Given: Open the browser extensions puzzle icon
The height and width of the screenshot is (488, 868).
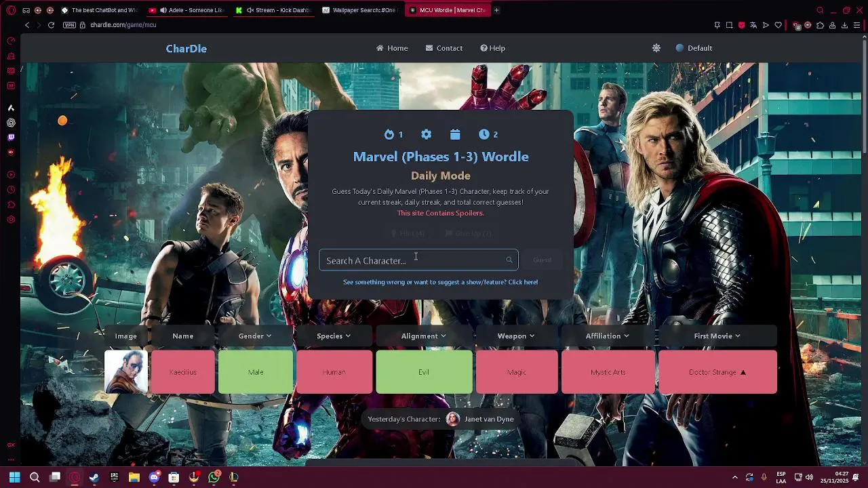Looking at the screenshot, I should pyautogui.click(x=820, y=25).
